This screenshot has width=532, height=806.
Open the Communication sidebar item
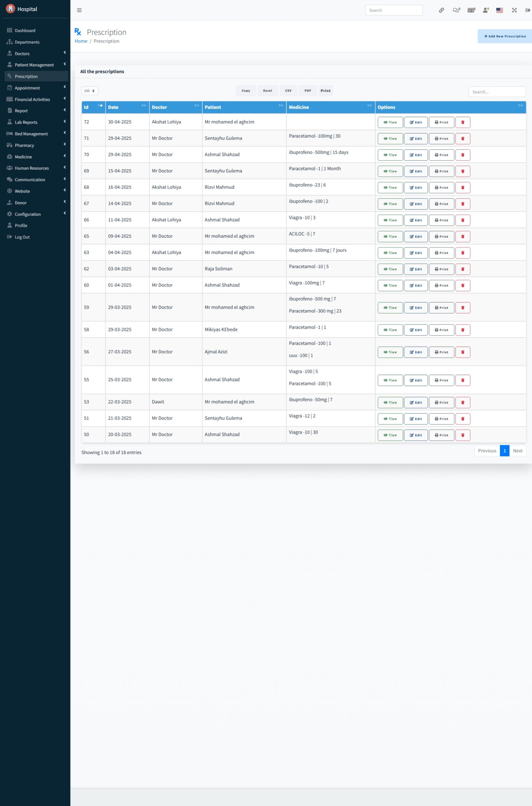pyautogui.click(x=36, y=179)
